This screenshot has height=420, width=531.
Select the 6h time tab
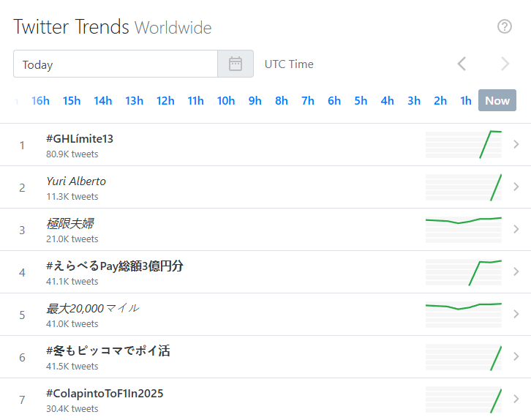[x=334, y=100]
